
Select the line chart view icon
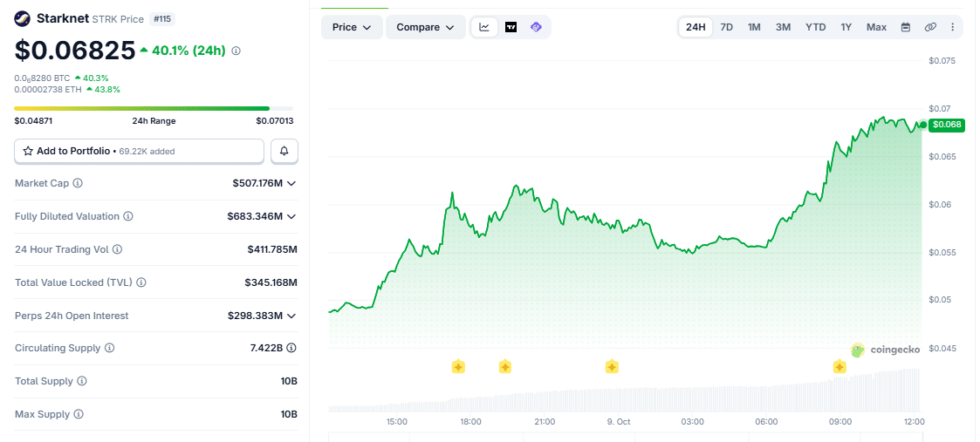click(x=484, y=27)
